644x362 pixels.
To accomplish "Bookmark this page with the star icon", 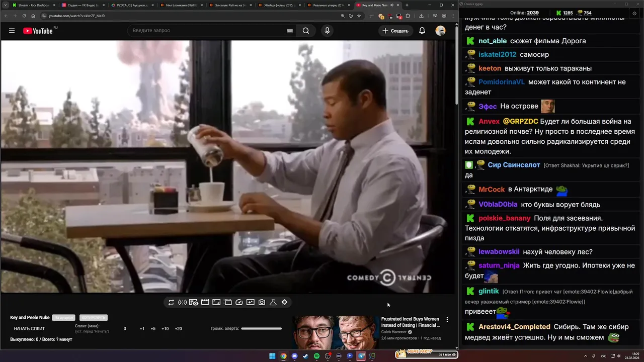I will click(x=359, y=16).
